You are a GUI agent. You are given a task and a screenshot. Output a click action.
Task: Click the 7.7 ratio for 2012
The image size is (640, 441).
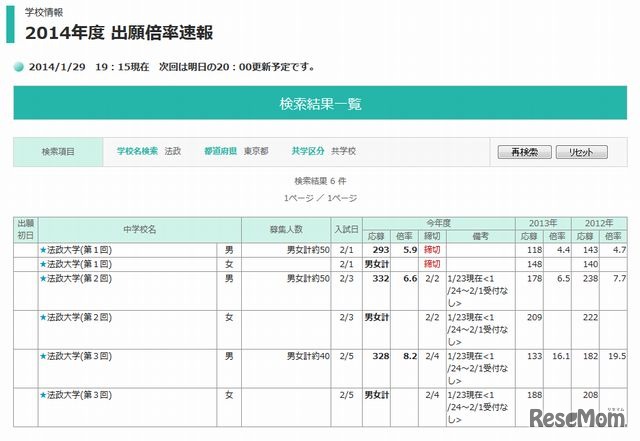click(619, 278)
